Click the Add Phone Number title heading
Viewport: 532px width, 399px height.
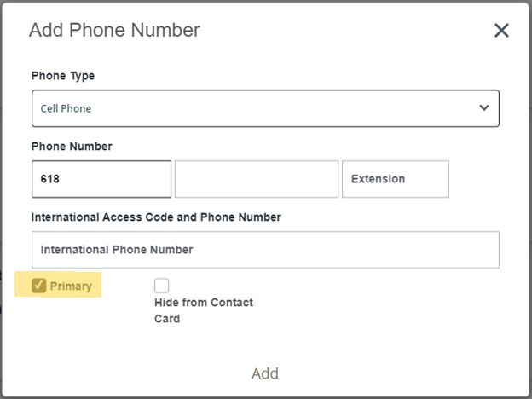point(115,30)
